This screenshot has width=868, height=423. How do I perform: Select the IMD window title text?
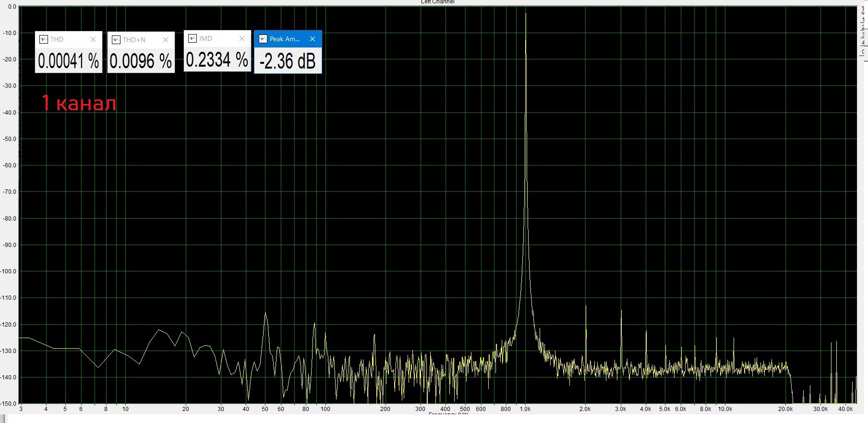205,38
